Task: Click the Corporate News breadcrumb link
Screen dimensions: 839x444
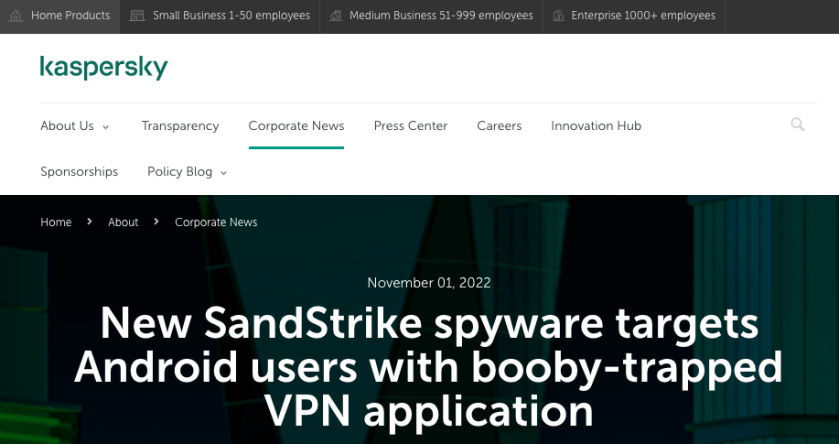Action: tap(216, 222)
